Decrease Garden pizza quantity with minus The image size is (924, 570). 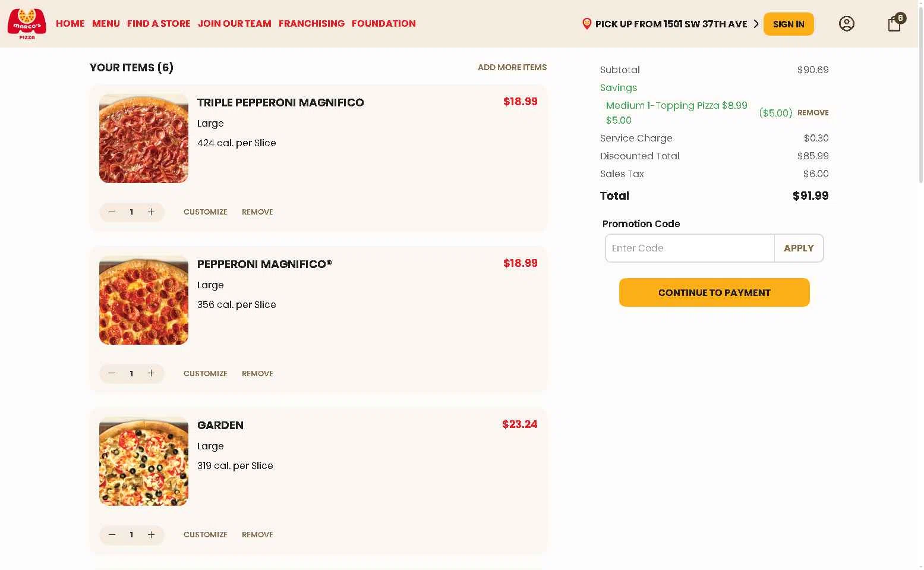[112, 535]
